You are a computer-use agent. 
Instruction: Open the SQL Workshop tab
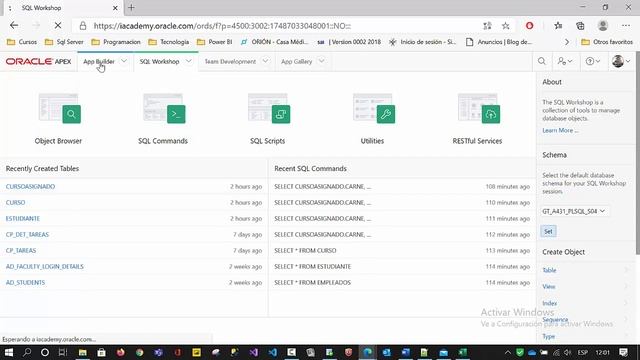click(x=159, y=61)
